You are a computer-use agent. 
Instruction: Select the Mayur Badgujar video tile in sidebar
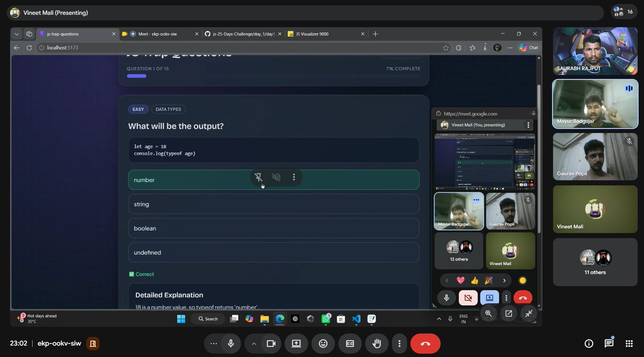pos(595,104)
